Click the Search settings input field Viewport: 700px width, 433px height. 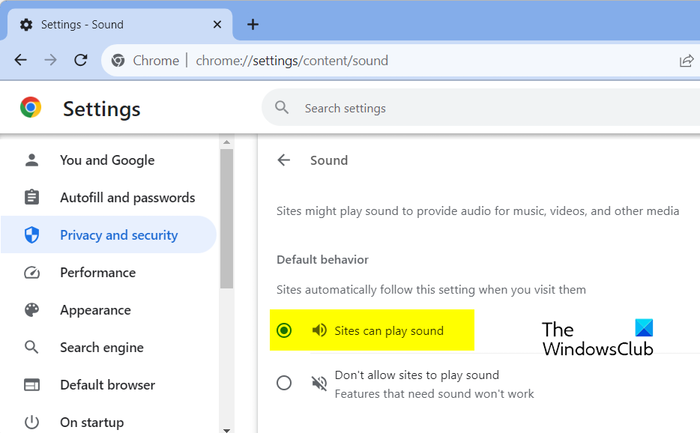click(480, 108)
